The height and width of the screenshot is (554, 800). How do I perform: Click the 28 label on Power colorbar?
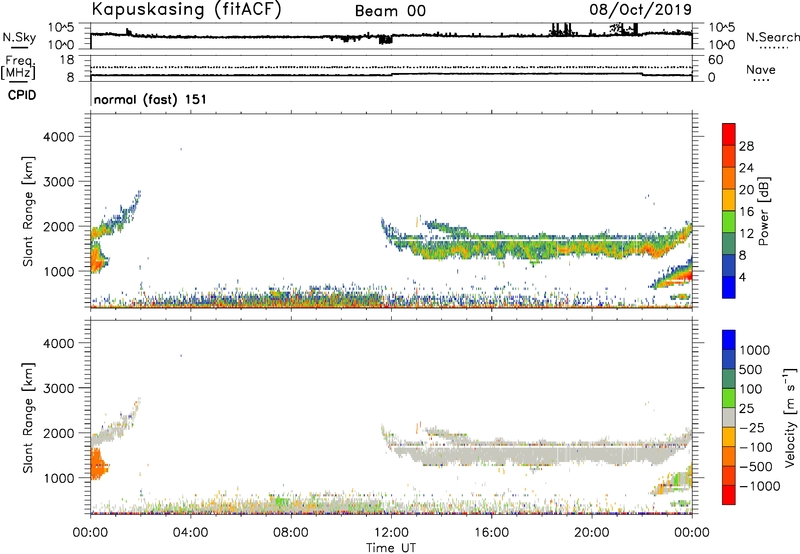pos(746,146)
